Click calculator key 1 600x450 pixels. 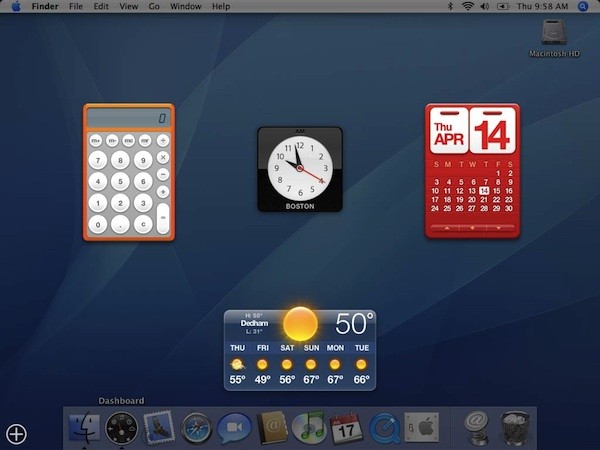point(98,203)
